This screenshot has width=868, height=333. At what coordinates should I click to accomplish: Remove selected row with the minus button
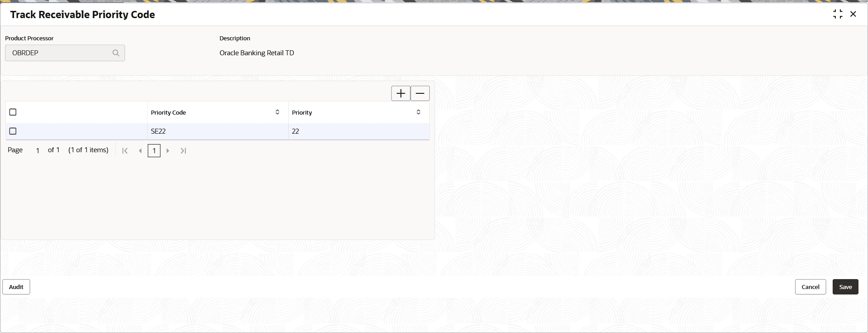coord(420,93)
